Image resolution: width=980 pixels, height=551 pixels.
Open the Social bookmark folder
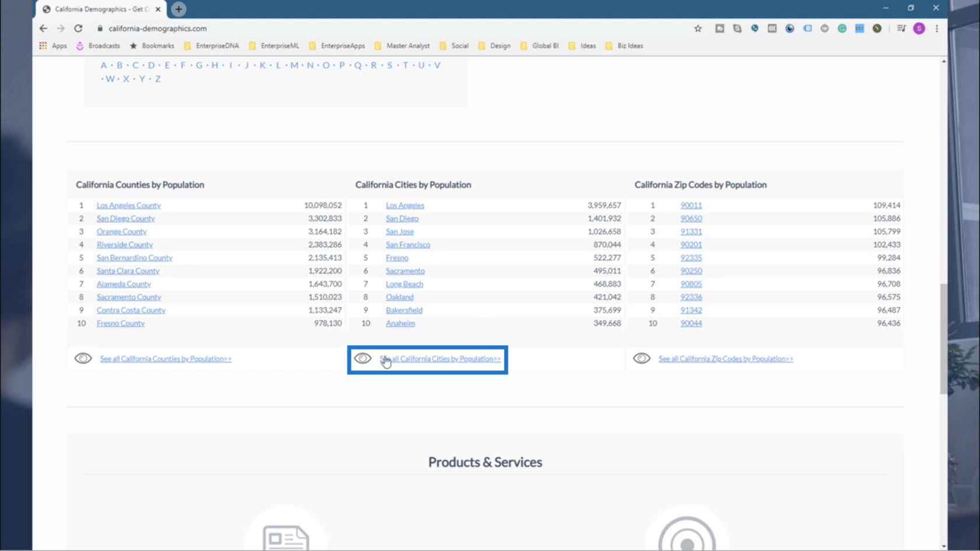pyautogui.click(x=454, y=45)
